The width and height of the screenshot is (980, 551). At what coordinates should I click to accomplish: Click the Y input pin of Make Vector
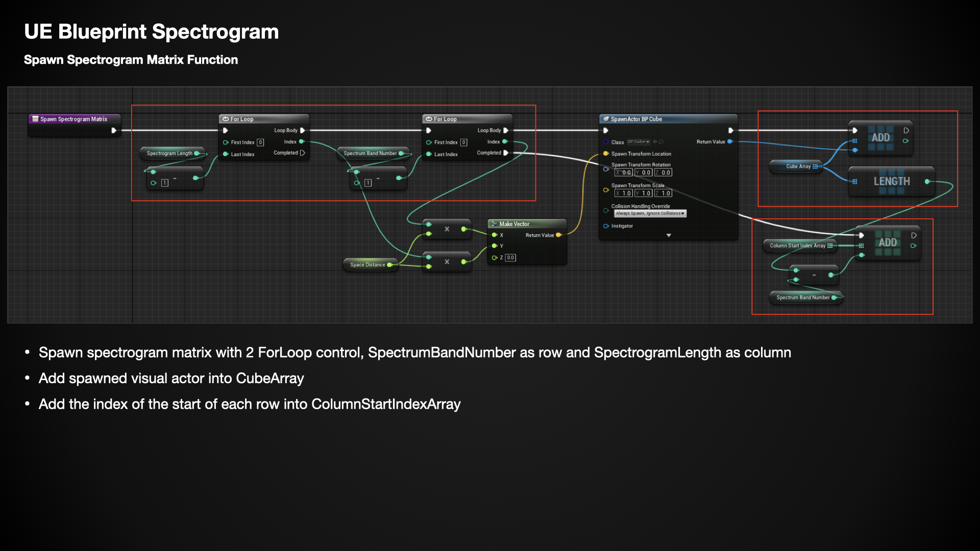[494, 246]
